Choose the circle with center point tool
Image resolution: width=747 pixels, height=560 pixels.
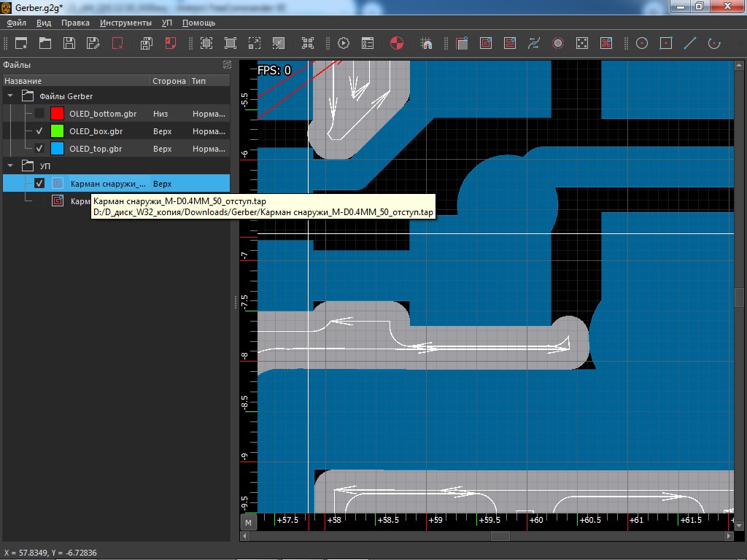tap(642, 43)
